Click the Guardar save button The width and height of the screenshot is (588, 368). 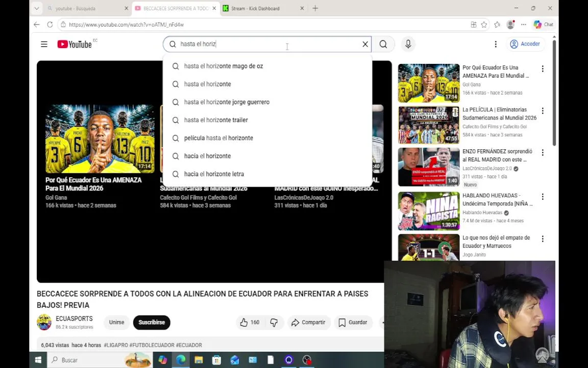click(353, 322)
